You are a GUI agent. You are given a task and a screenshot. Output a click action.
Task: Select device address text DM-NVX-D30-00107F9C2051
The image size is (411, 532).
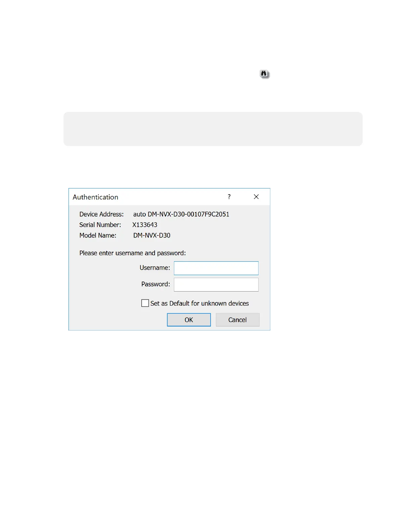click(x=188, y=214)
